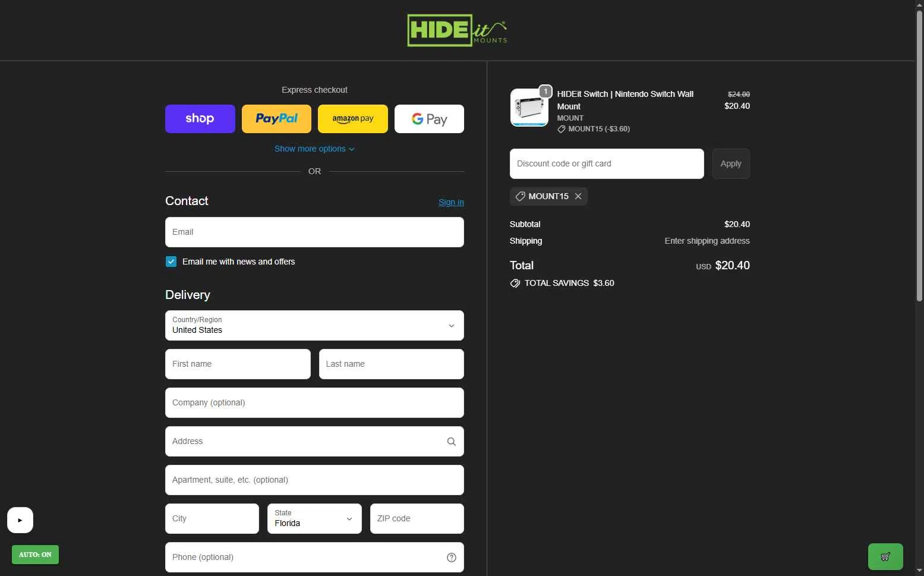Focus the Company (optional) field
Screen dimensions: 924x576
pyautogui.click(x=314, y=402)
